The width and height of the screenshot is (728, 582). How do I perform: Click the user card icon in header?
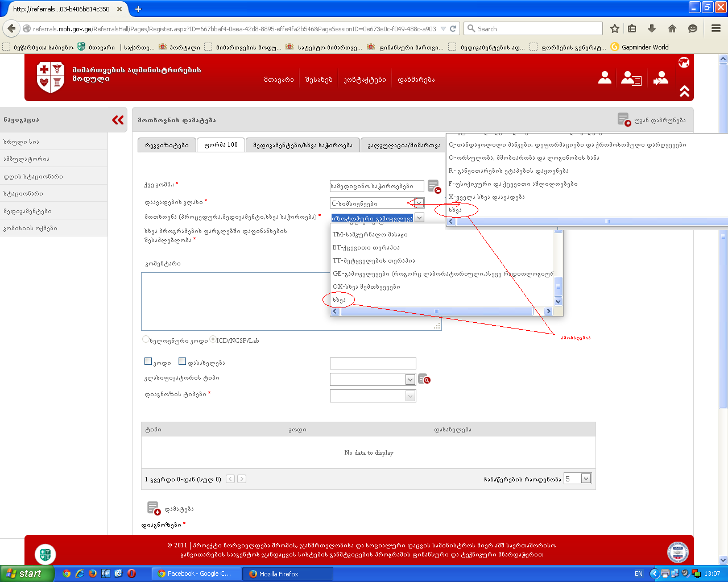[x=631, y=78]
